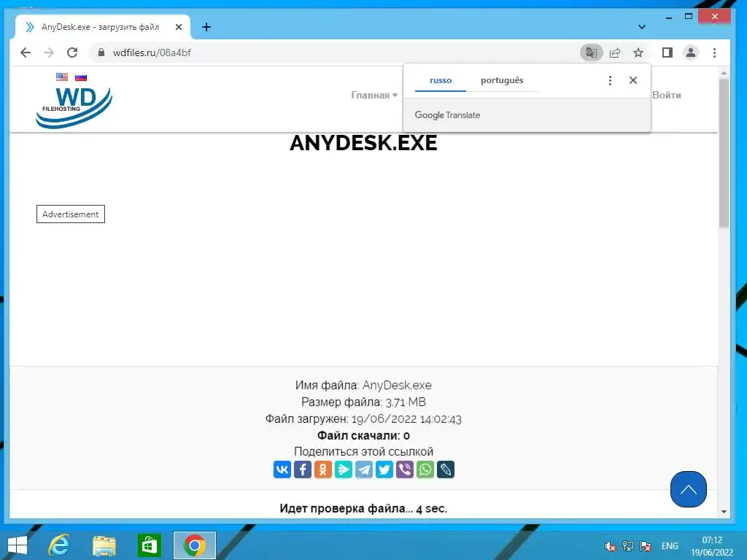The image size is (747, 560).
Task: Click the Поделиться этой ссылкой text
Action: coord(363,451)
